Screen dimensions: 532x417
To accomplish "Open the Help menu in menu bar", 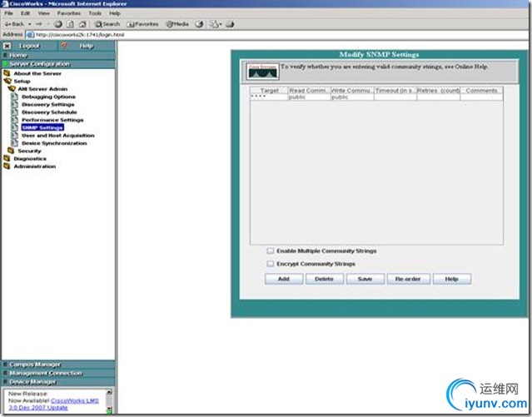I will (115, 13).
